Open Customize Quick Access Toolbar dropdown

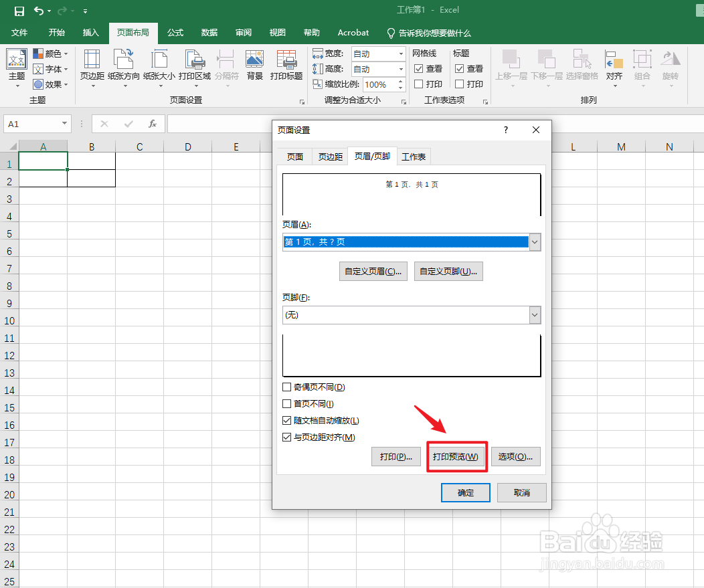[x=85, y=11]
